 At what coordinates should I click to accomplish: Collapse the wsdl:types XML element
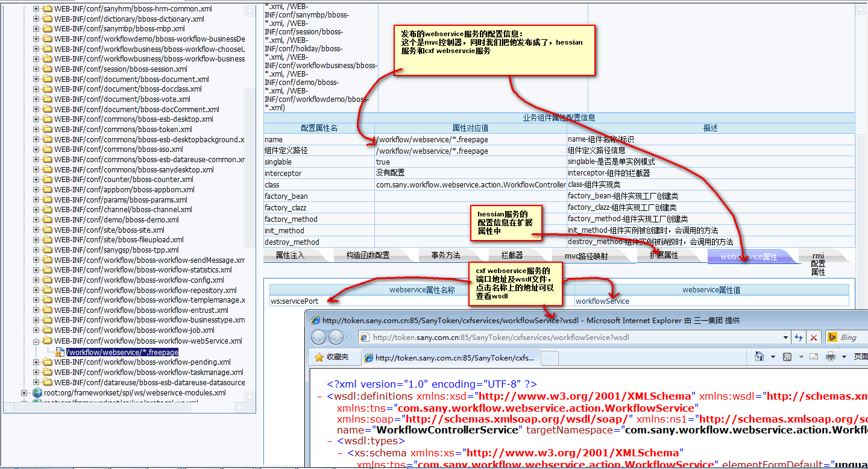[x=330, y=441]
